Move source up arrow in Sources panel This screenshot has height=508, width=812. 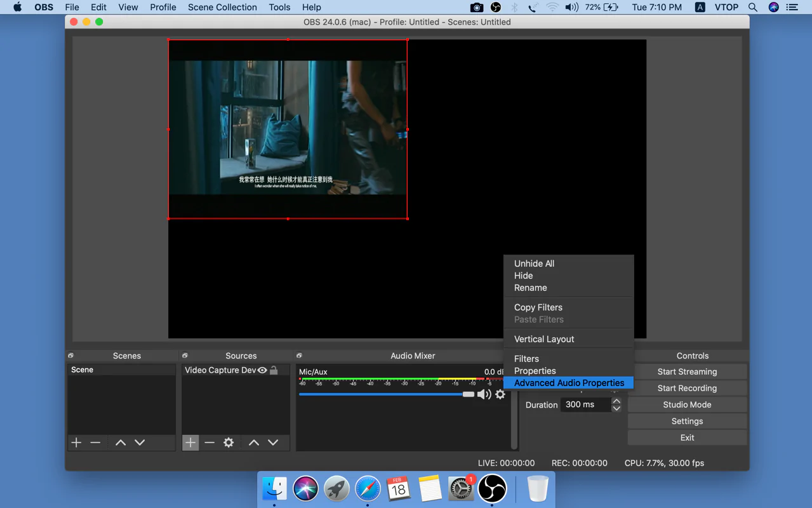click(x=254, y=443)
